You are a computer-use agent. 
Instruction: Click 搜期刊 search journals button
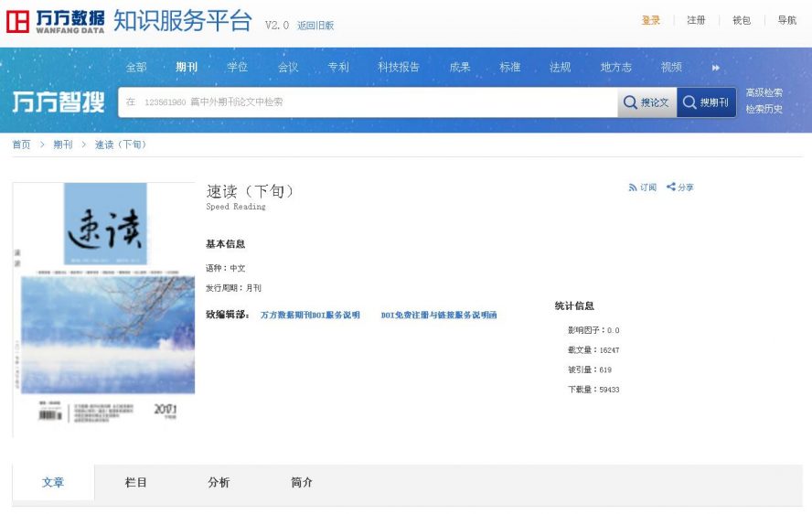tap(706, 102)
